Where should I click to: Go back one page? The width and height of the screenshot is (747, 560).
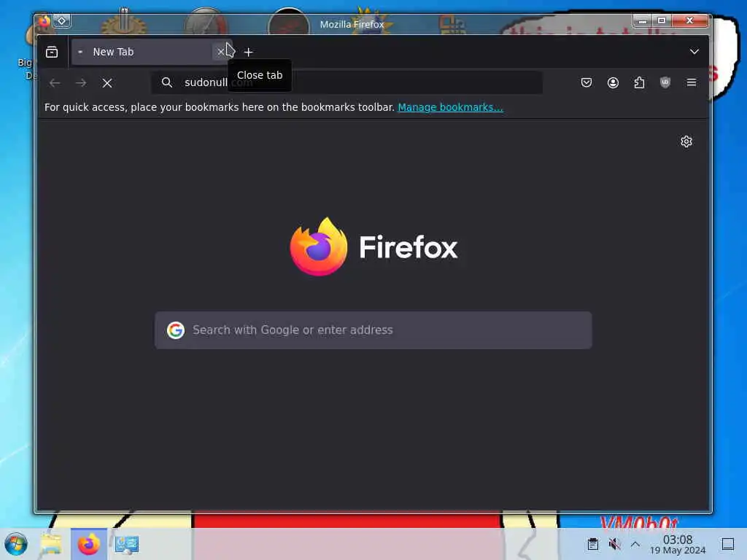pyautogui.click(x=55, y=83)
